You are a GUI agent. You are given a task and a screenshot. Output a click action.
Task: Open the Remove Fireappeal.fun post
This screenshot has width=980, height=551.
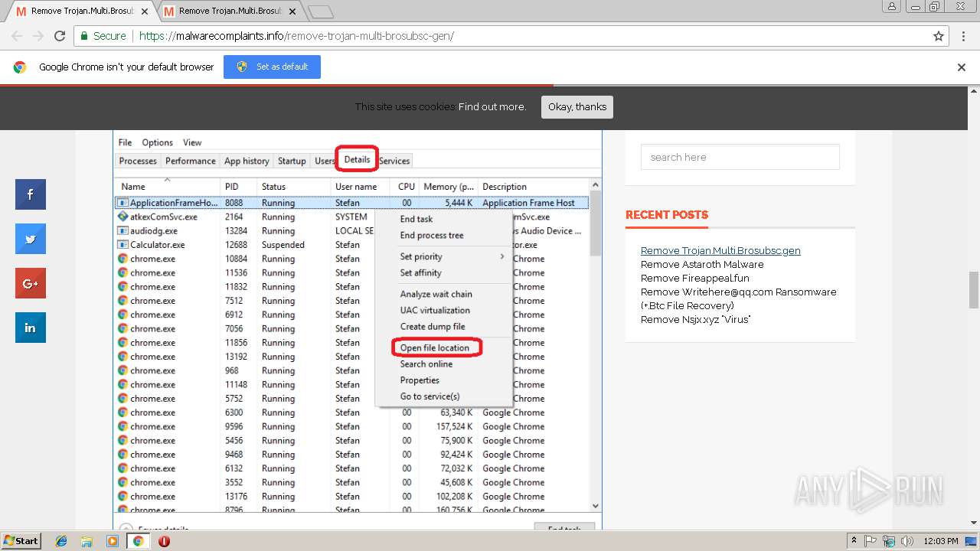coord(695,278)
